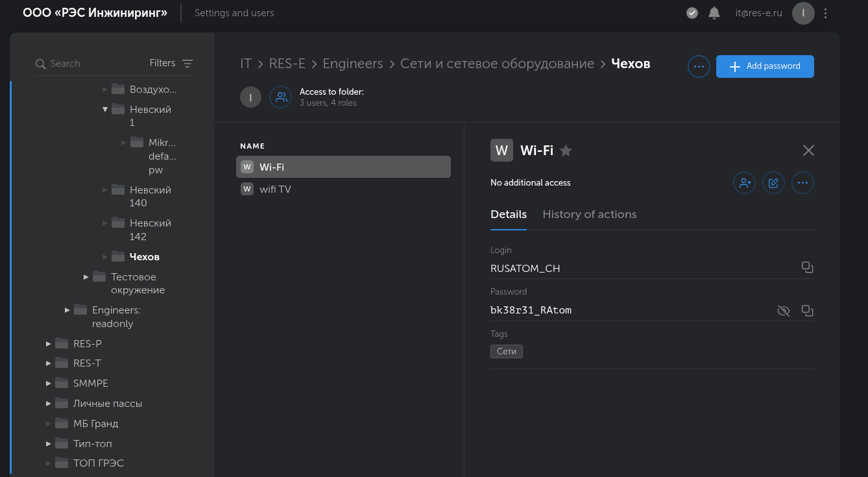Switch to History of actions tab

pos(589,214)
